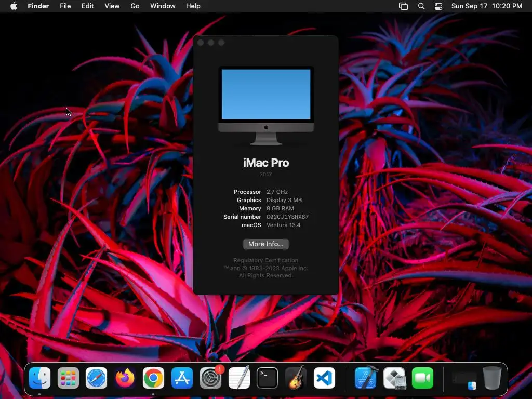Open the Finder menu
Viewport: 532px width, 399px height.
click(38, 6)
